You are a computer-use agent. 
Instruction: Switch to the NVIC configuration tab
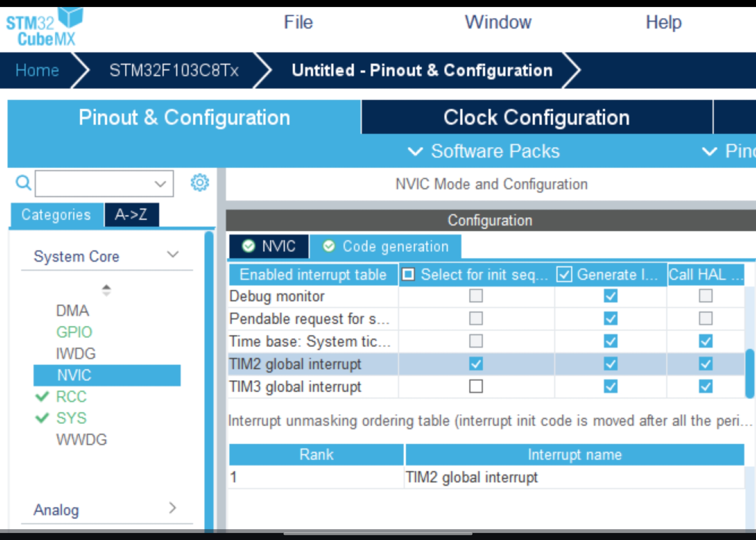pos(269,247)
